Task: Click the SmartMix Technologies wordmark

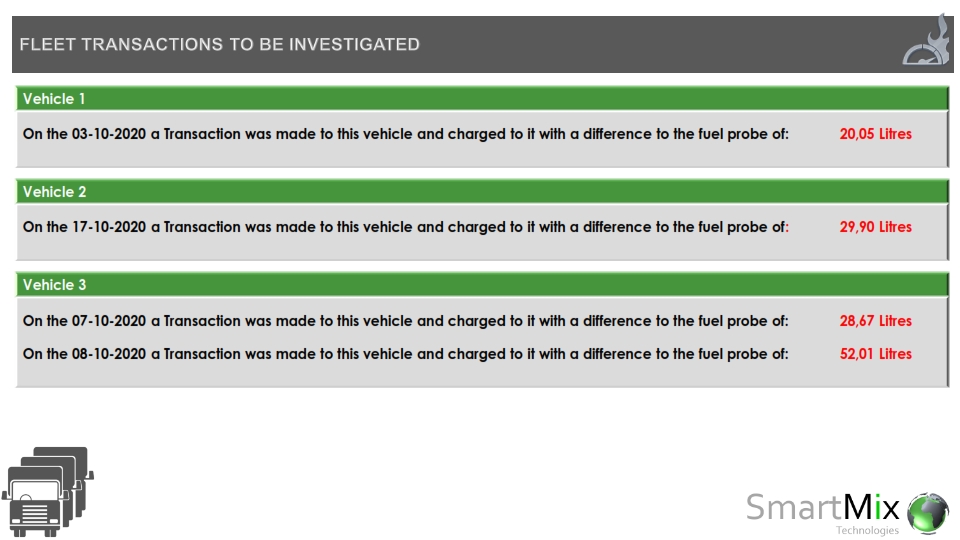Action: tap(822, 513)
